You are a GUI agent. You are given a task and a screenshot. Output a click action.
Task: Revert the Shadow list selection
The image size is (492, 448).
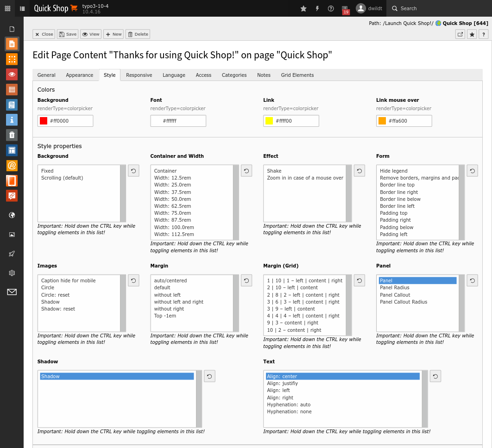[209, 376]
